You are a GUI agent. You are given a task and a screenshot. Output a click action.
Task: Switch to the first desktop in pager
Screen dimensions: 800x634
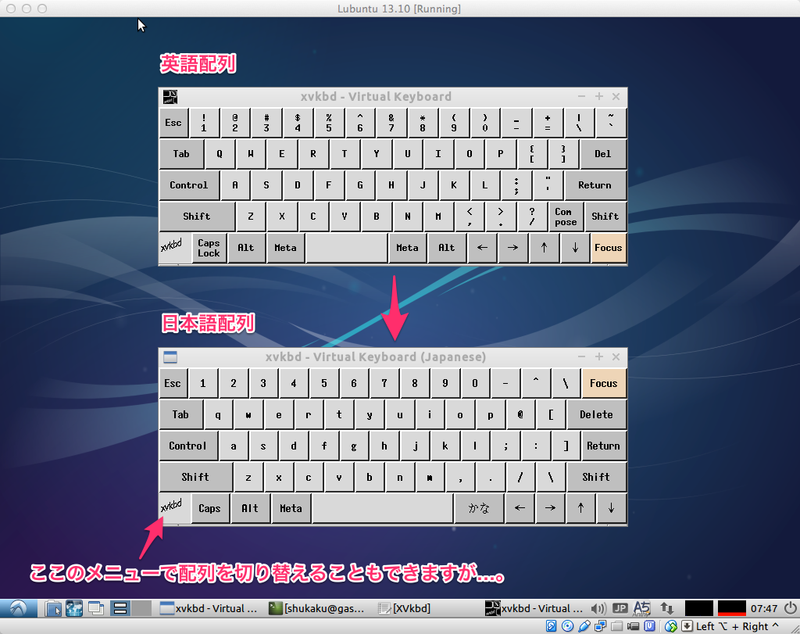[120, 608]
